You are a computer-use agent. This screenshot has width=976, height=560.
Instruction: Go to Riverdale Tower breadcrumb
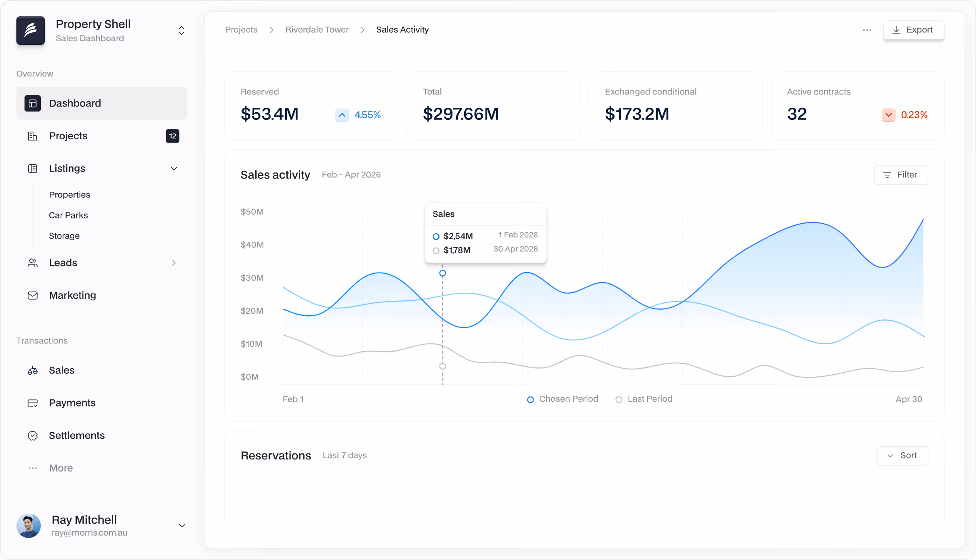coord(317,30)
